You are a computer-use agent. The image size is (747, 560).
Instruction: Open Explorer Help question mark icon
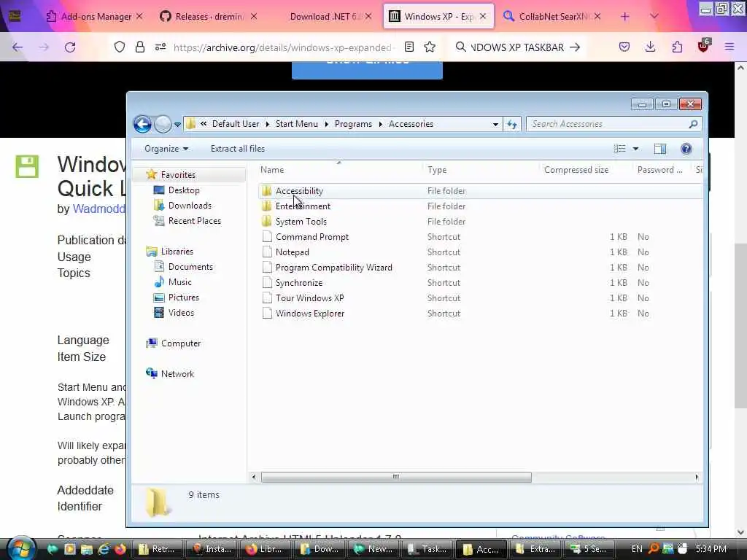686,149
